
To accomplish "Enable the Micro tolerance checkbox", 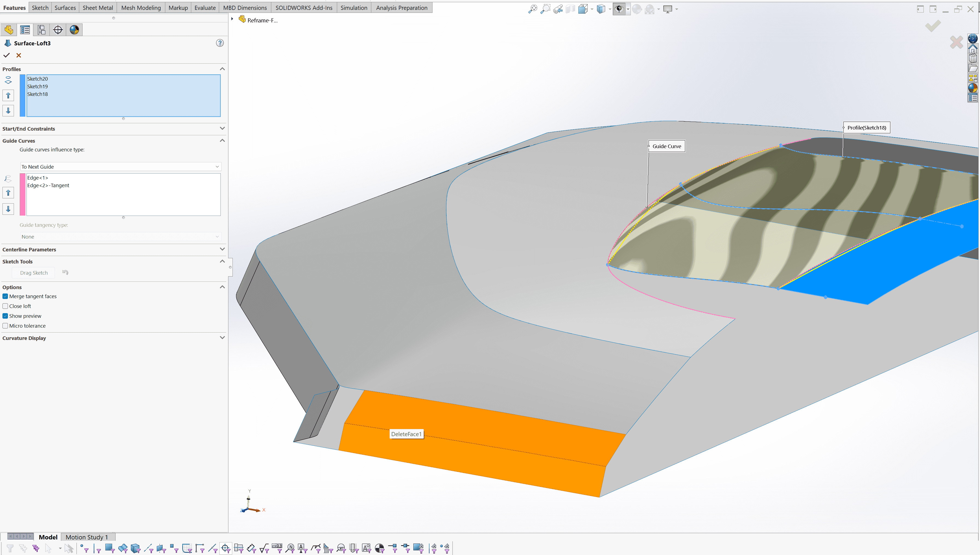I will [5, 326].
